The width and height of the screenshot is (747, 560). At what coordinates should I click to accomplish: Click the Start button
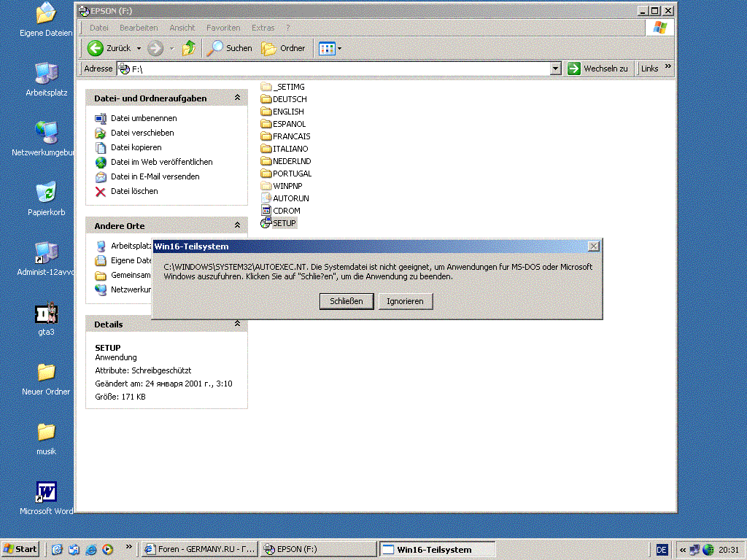(x=20, y=549)
